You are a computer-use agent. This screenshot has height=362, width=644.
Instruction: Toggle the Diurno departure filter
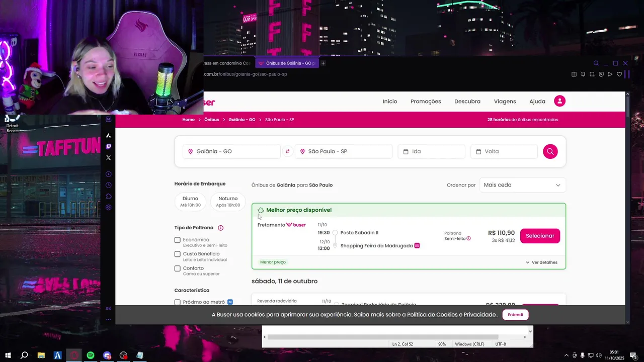tap(190, 201)
